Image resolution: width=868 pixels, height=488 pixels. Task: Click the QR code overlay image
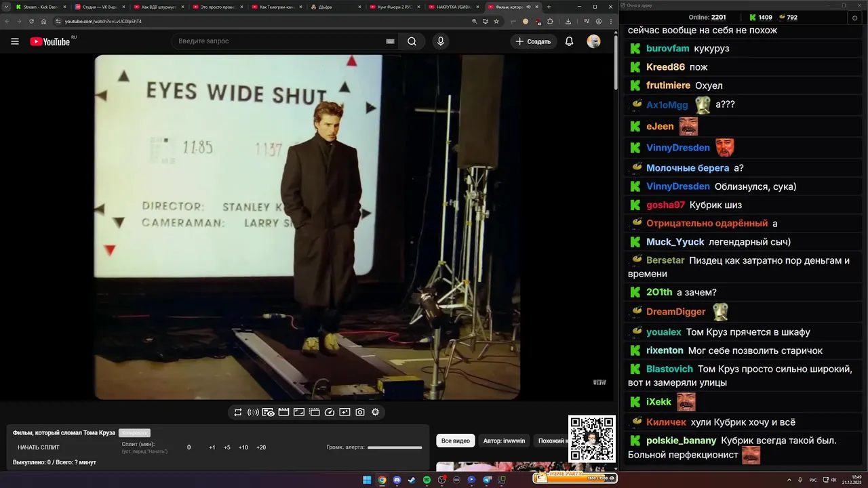point(591,439)
